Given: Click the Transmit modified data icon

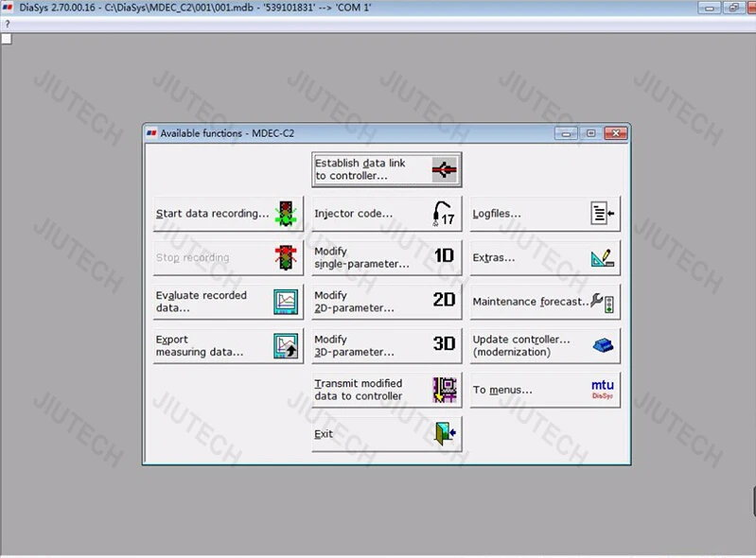Looking at the screenshot, I should (x=444, y=390).
